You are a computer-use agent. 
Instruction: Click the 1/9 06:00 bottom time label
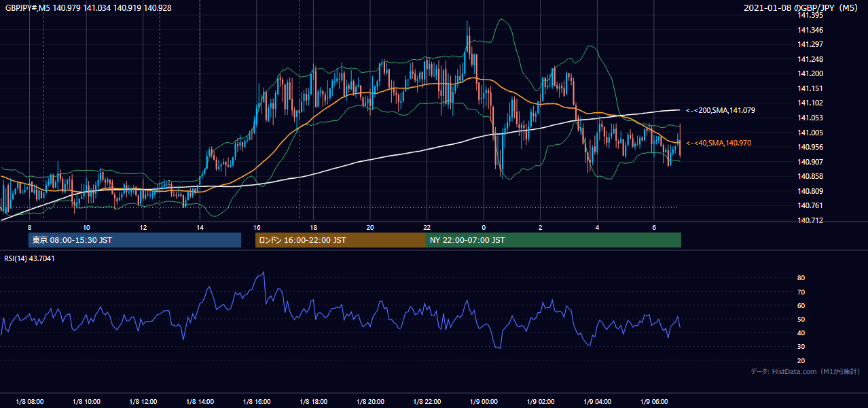coord(653,402)
